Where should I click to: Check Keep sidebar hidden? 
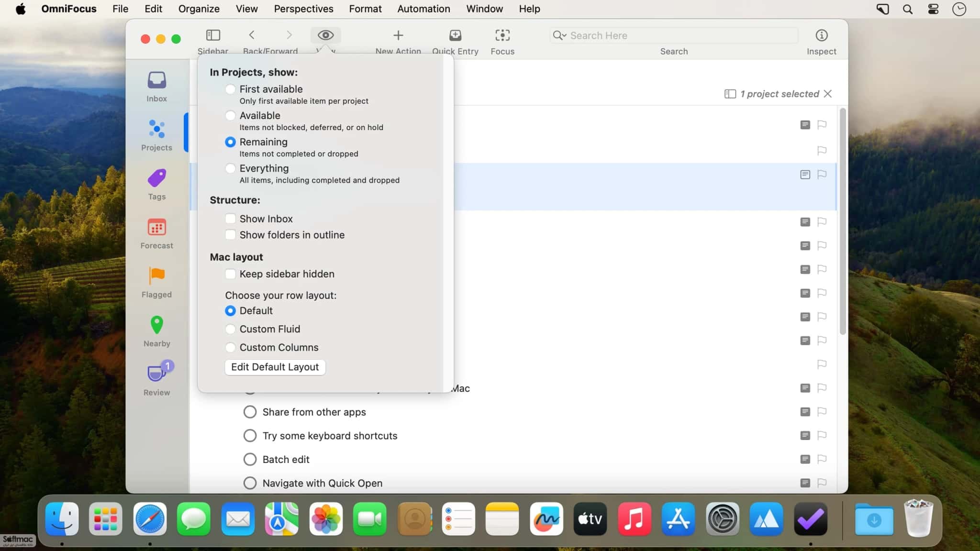pyautogui.click(x=230, y=274)
